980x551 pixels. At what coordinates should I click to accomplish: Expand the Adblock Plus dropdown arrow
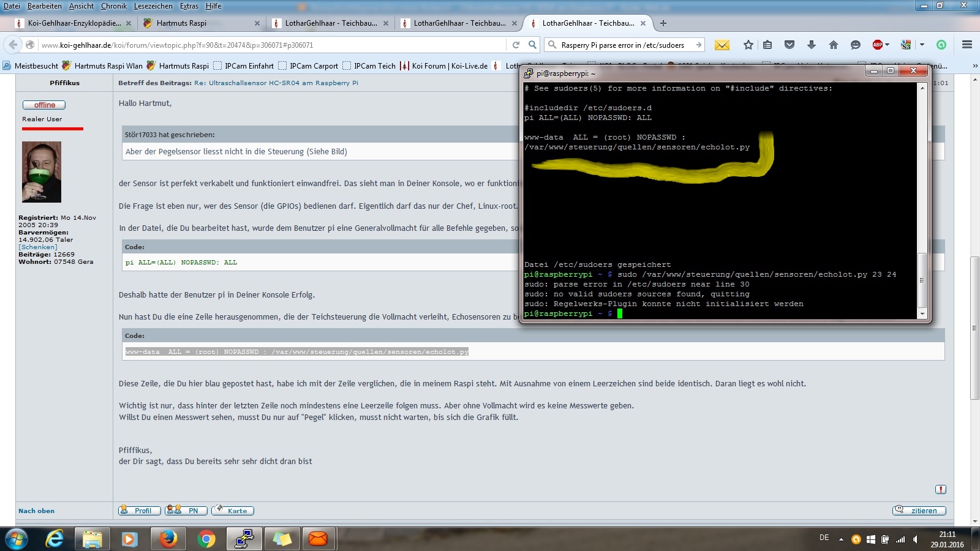(x=887, y=45)
